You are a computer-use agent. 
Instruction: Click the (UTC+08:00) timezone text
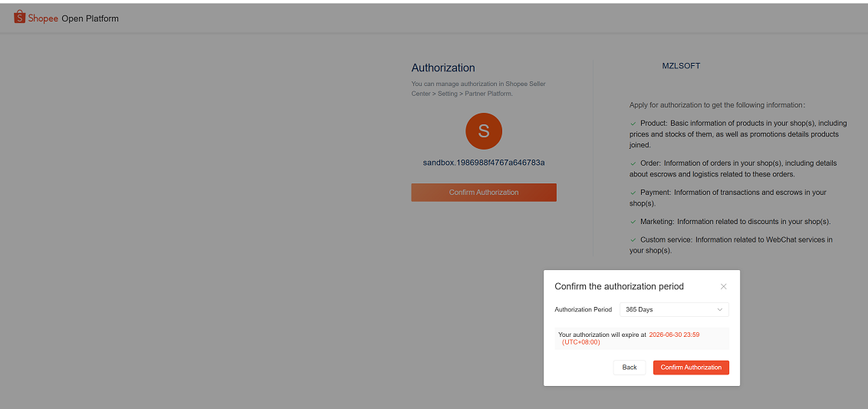(x=580, y=342)
